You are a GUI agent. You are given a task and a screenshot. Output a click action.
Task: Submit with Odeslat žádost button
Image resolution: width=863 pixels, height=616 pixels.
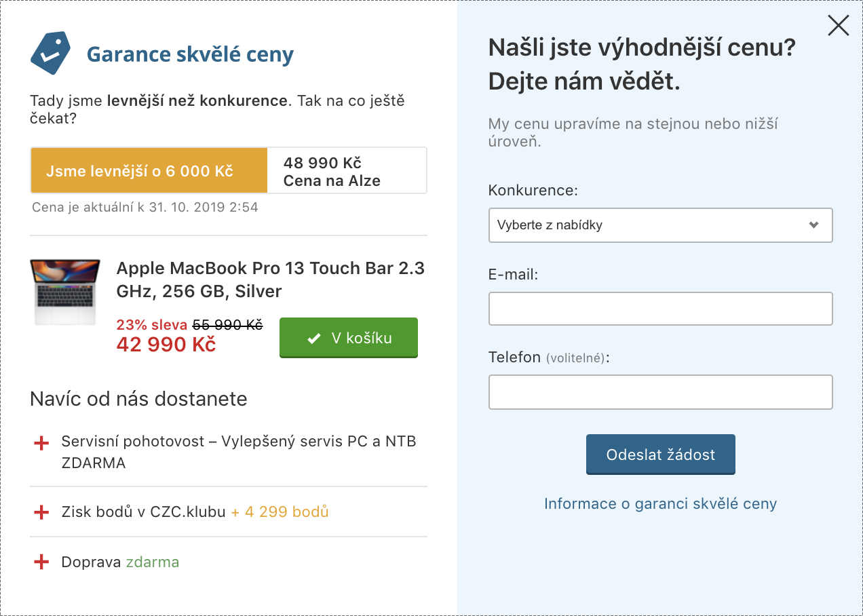(x=660, y=455)
